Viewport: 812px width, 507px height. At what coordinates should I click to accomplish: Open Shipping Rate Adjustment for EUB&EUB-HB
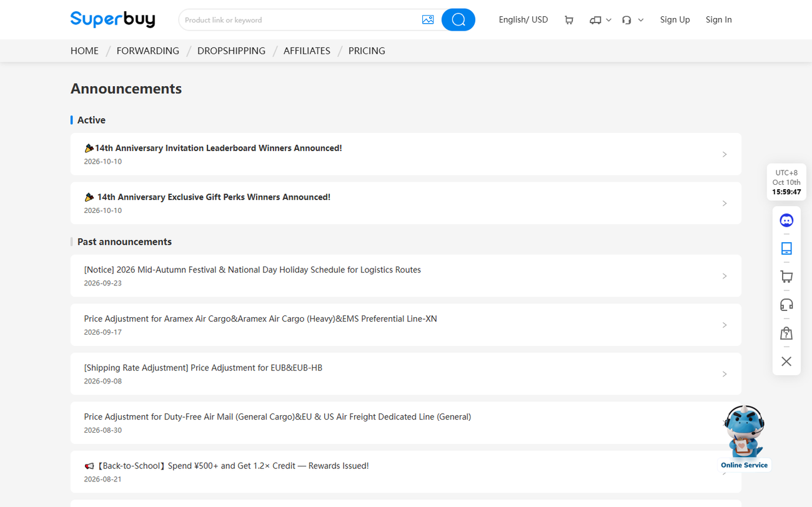(406, 374)
